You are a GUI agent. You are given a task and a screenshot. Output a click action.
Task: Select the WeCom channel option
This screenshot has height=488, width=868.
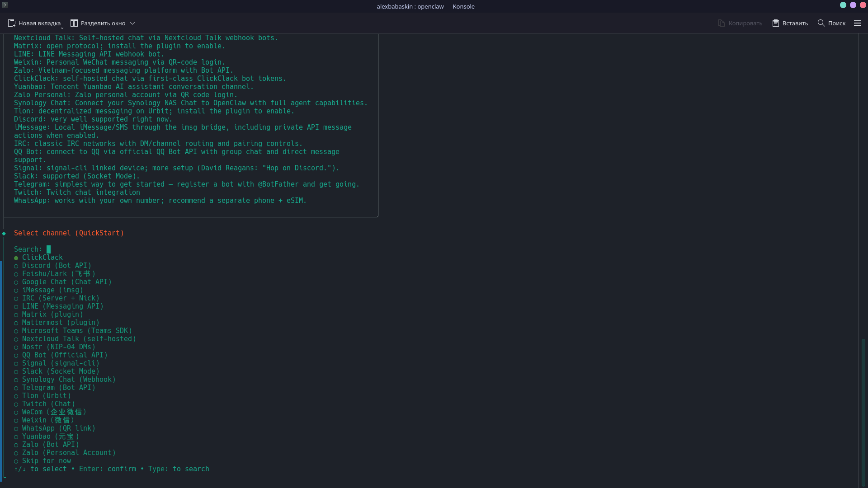pyautogui.click(x=50, y=412)
